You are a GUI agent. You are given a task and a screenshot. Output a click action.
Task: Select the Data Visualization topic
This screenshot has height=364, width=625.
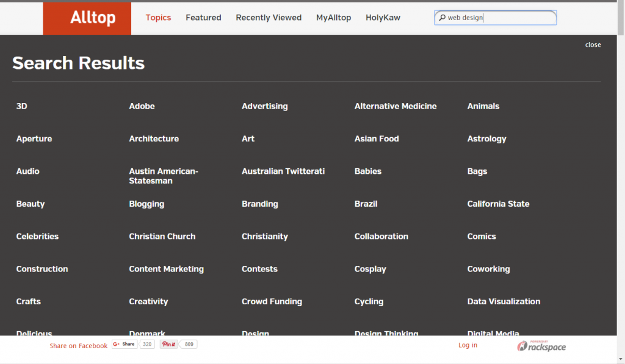point(504,301)
